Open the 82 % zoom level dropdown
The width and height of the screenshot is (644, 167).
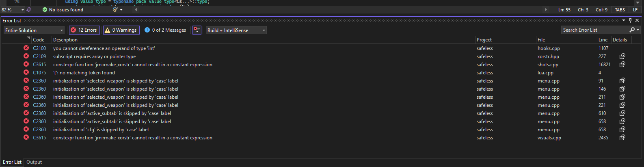(13, 10)
